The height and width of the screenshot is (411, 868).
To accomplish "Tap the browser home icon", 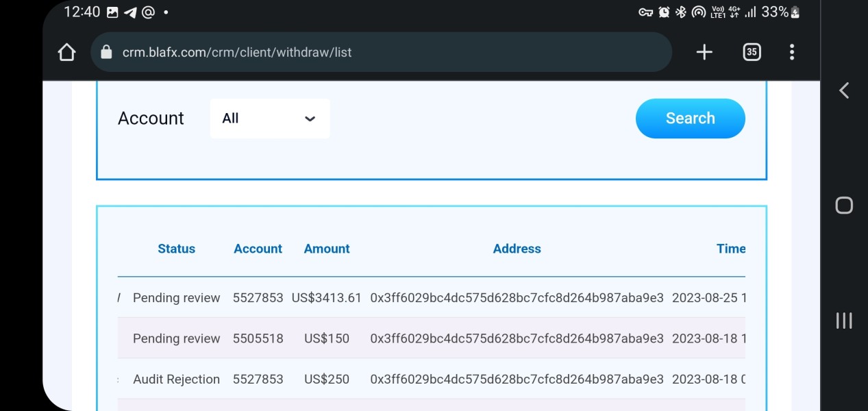I will (66, 52).
